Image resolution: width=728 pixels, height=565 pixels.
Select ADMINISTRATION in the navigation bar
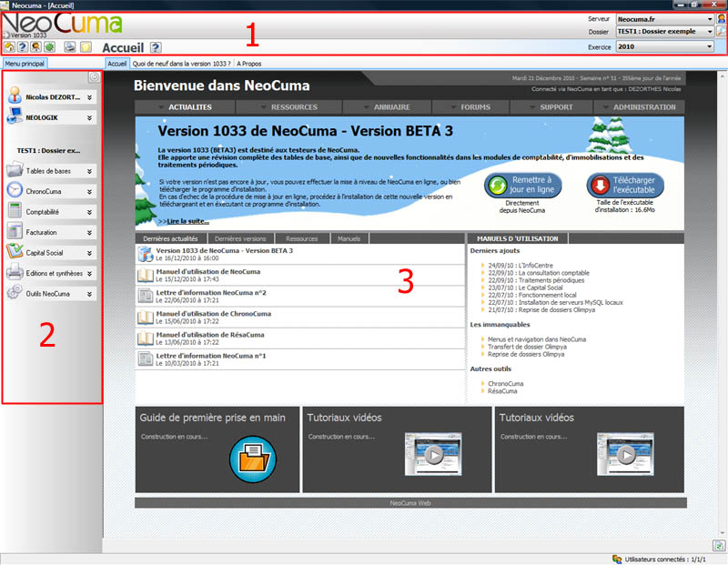coord(640,107)
